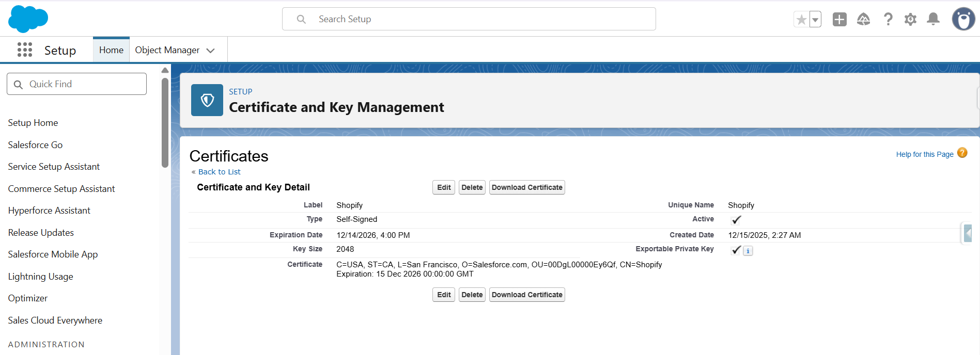This screenshot has height=355, width=980.
Task: Go Back to List of certificates
Action: click(x=219, y=172)
